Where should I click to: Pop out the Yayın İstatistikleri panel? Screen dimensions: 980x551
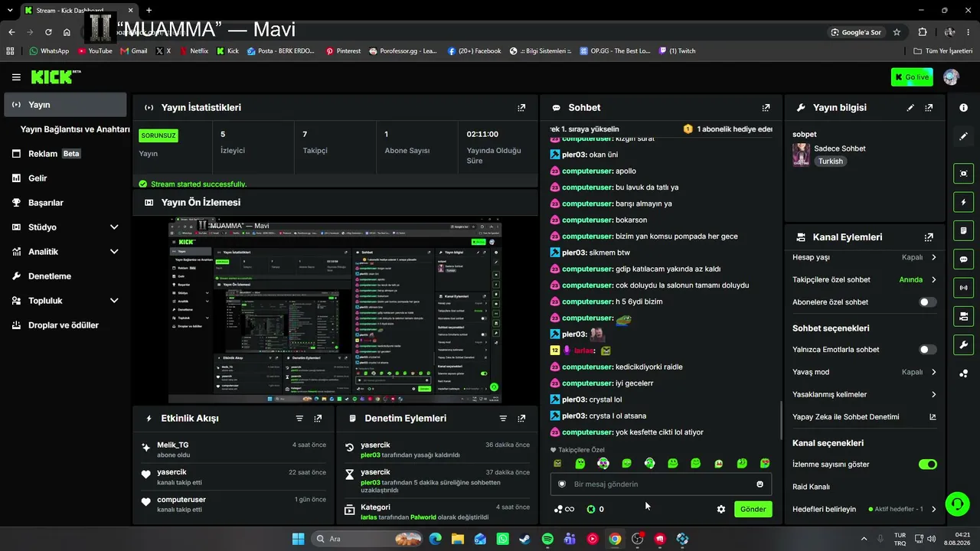pyautogui.click(x=521, y=108)
